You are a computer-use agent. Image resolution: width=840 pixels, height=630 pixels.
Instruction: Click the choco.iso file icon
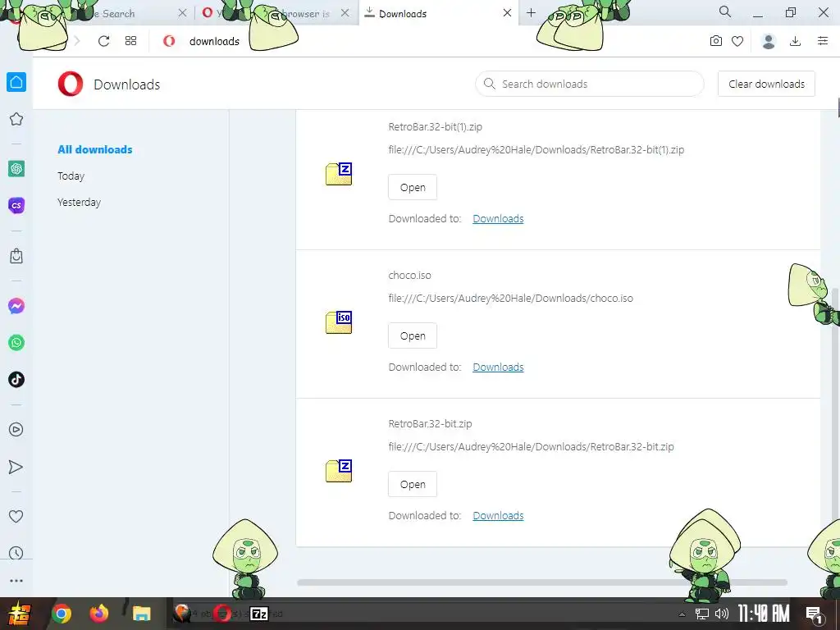tap(339, 322)
